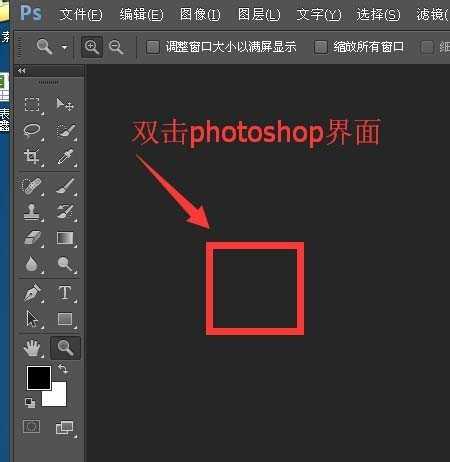
Task: Click the white background color swatch
Action: click(58, 397)
